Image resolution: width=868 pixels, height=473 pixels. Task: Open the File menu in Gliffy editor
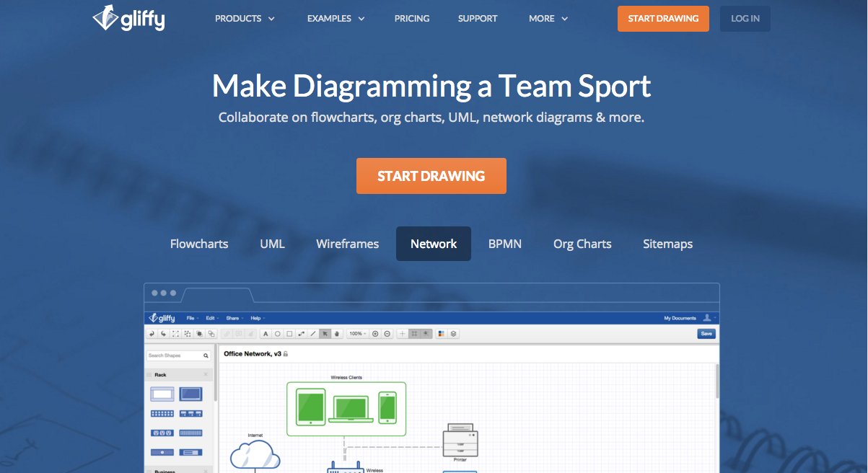[x=193, y=318]
